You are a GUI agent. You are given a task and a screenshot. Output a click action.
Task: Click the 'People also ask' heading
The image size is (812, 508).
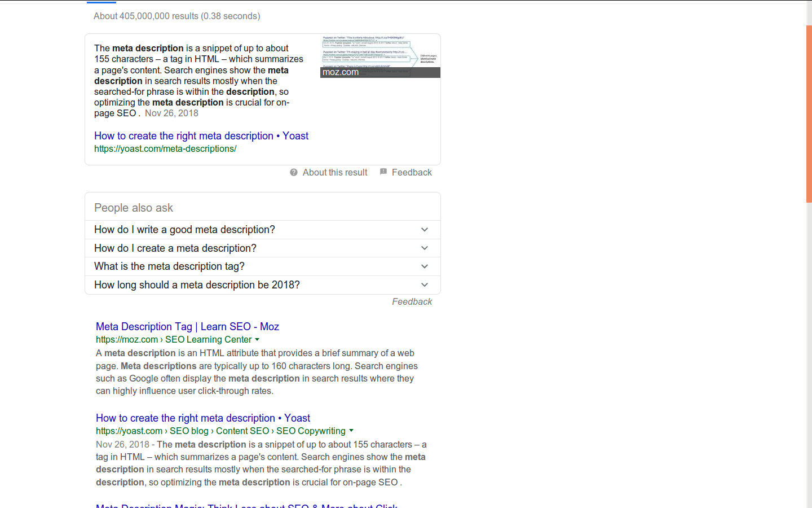pyautogui.click(x=134, y=208)
